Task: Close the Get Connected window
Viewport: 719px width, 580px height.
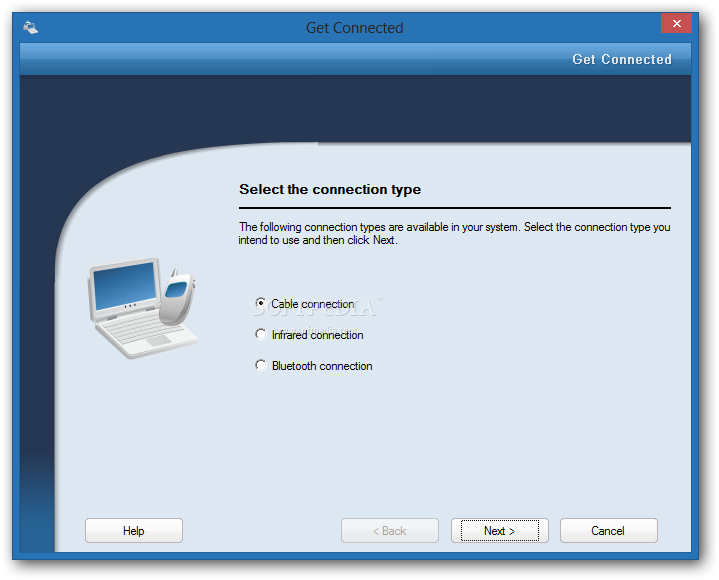Action: pos(676,23)
